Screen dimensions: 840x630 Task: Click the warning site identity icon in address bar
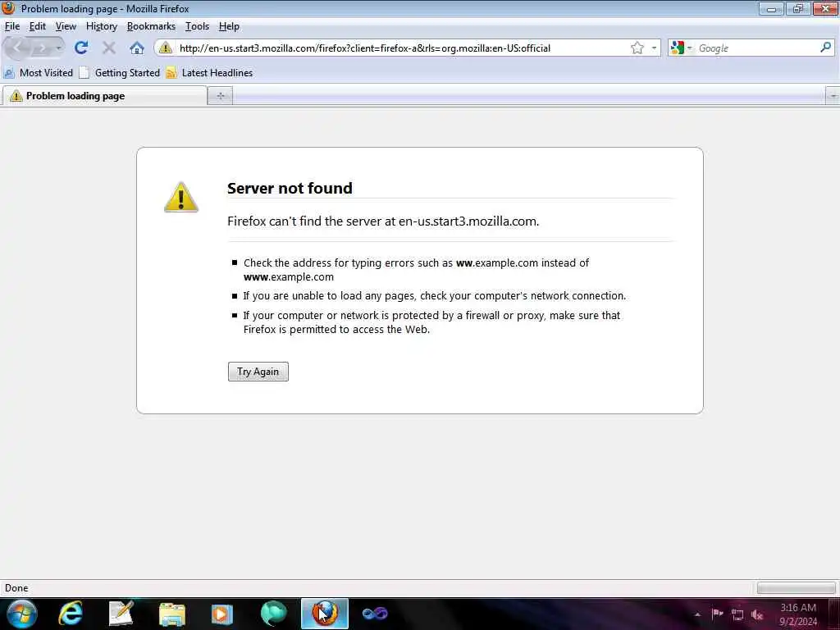pyautogui.click(x=166, y=48)
